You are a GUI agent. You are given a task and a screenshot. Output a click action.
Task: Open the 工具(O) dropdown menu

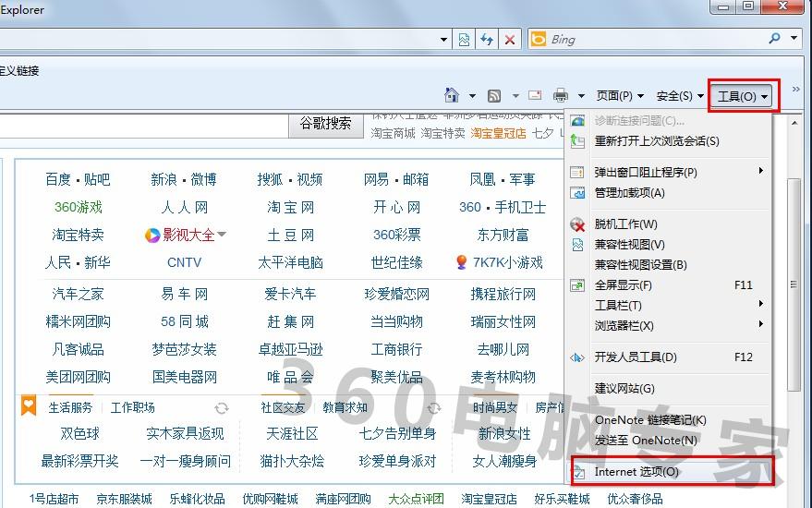742,96
